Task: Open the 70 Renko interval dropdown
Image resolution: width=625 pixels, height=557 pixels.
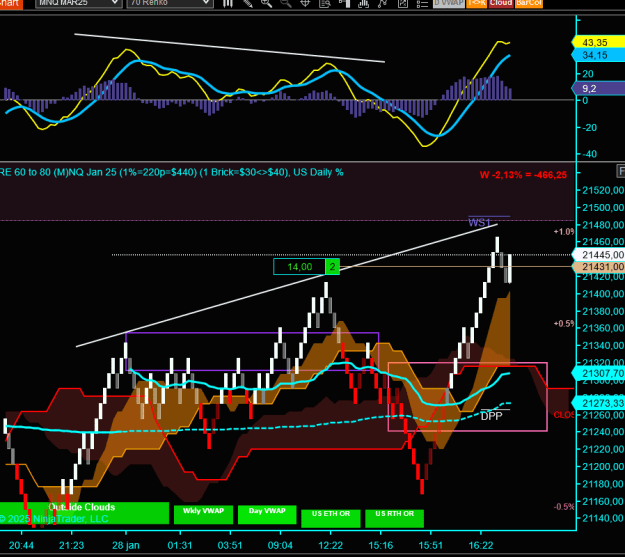Action: [x=170, y=3]
